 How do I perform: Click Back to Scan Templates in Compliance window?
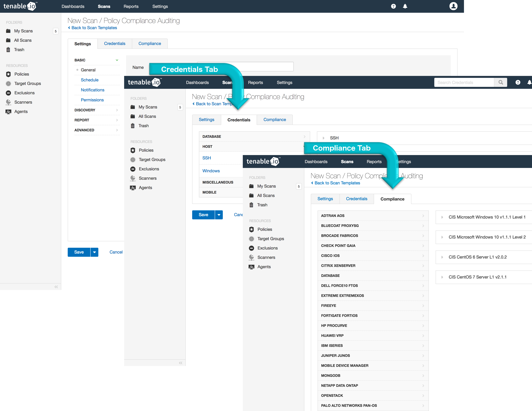click(x=336, y=183)
